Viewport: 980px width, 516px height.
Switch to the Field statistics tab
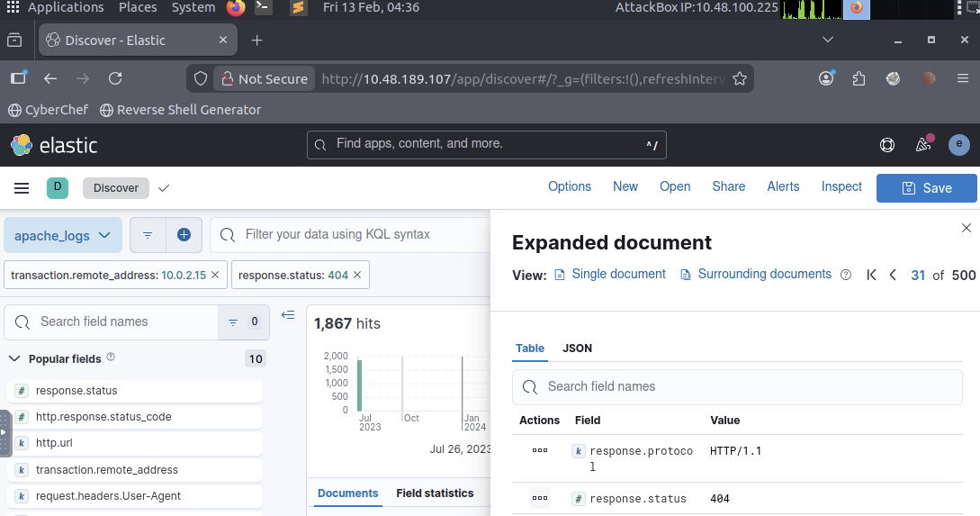click(435, 493)
